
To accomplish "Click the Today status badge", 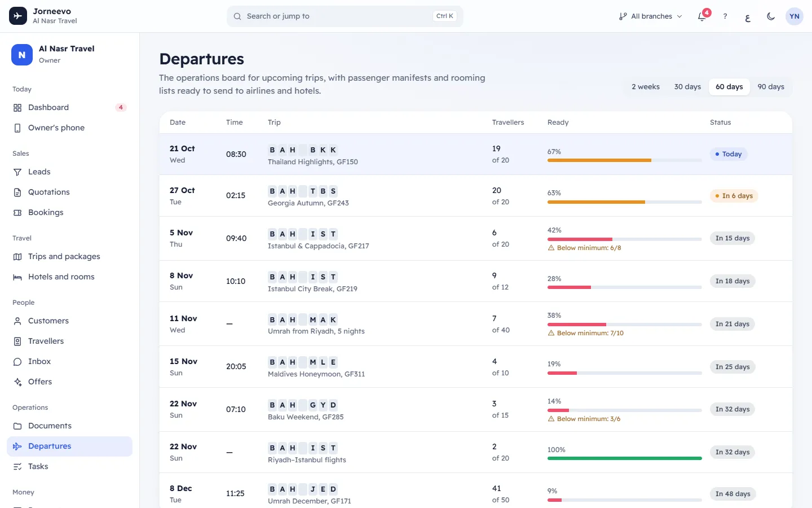I will [729, 154].
